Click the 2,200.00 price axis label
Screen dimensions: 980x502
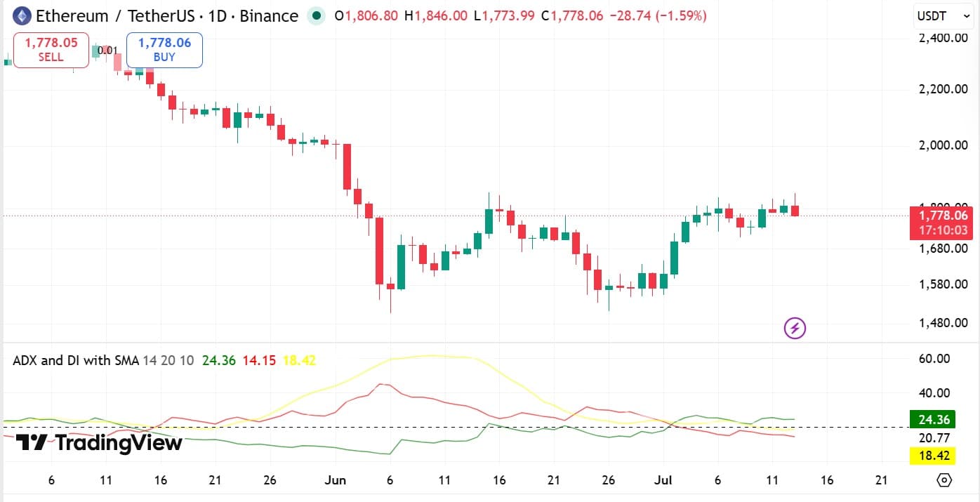pyautogui.click(x=943, y=89)
